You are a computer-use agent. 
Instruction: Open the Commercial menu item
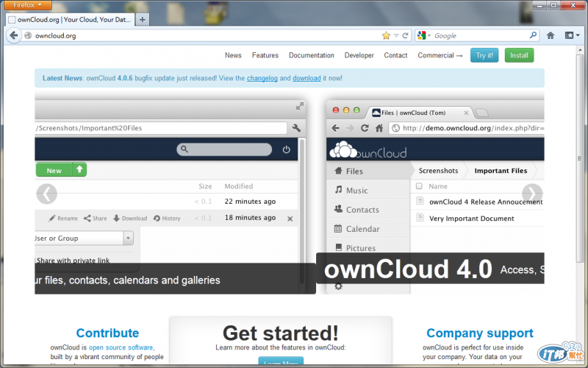(440, 55)
